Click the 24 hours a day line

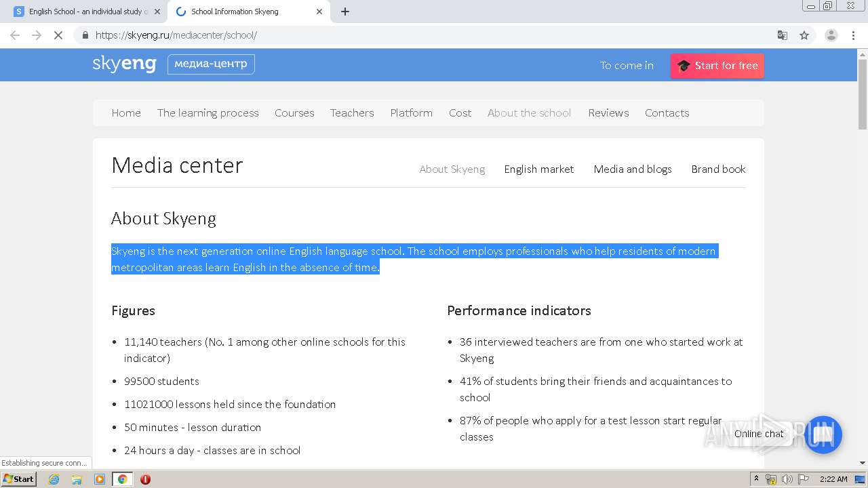tap(212, 451)
